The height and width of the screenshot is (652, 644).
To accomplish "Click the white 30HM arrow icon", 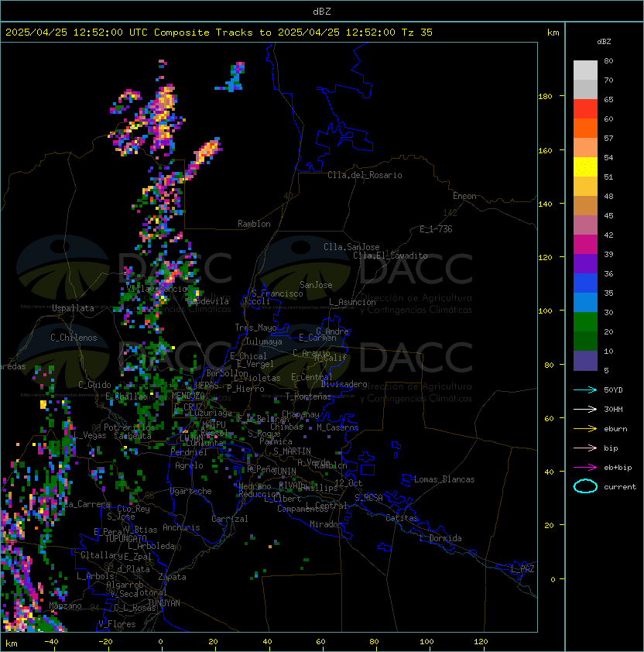I will [x=585, y=409].
